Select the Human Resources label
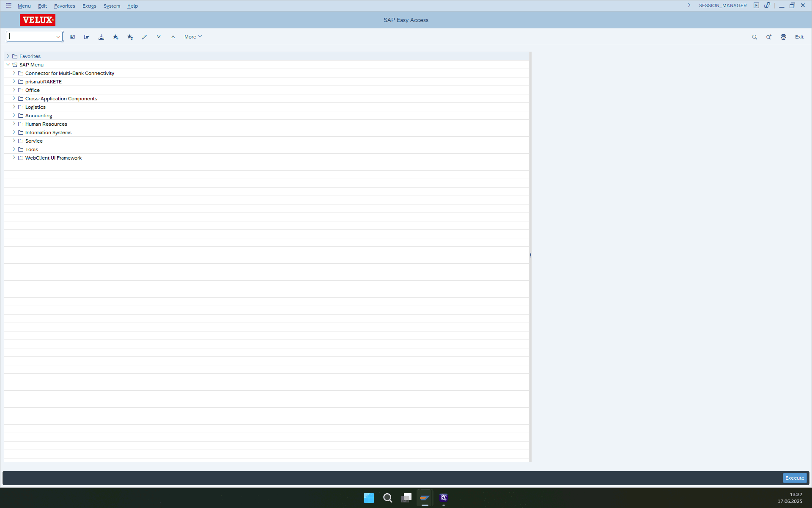Image resolution: width=812 pixels, height=508 pixels. tap(46, 124)
